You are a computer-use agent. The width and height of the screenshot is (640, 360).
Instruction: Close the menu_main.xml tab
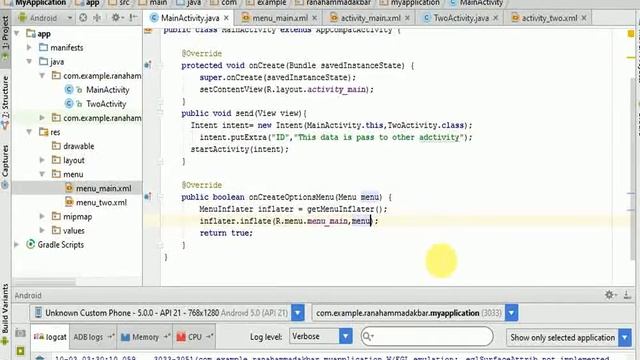click(314, 18)
